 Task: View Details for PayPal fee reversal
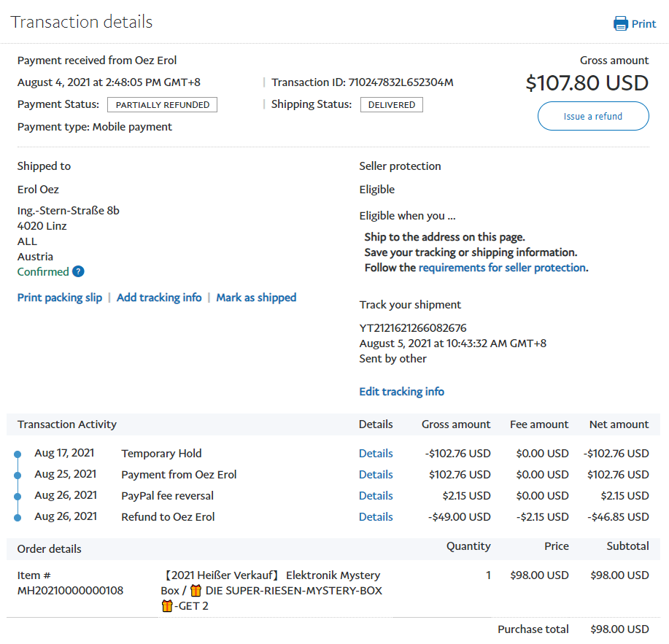point(376,496)
